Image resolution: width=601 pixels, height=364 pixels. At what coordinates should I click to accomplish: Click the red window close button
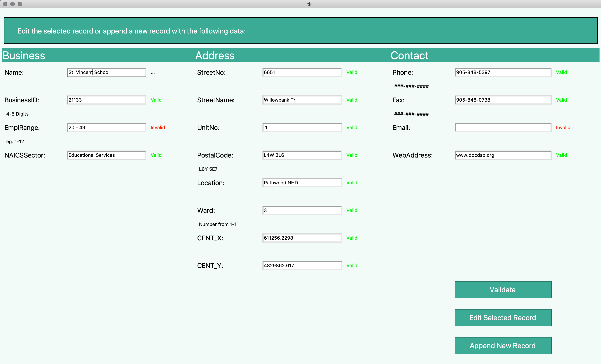5,4
